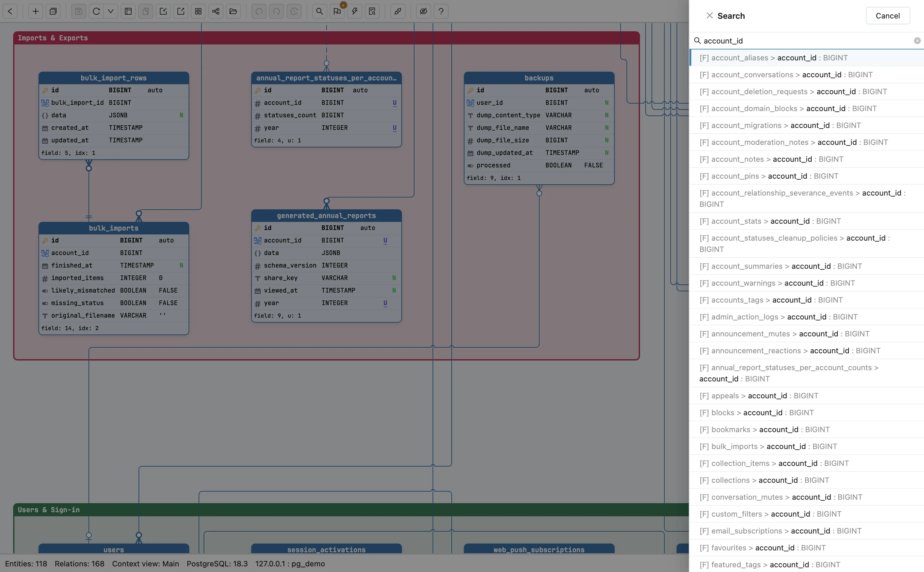
Task: Click the Cancel button in Search panel
Action: [887, 16]
